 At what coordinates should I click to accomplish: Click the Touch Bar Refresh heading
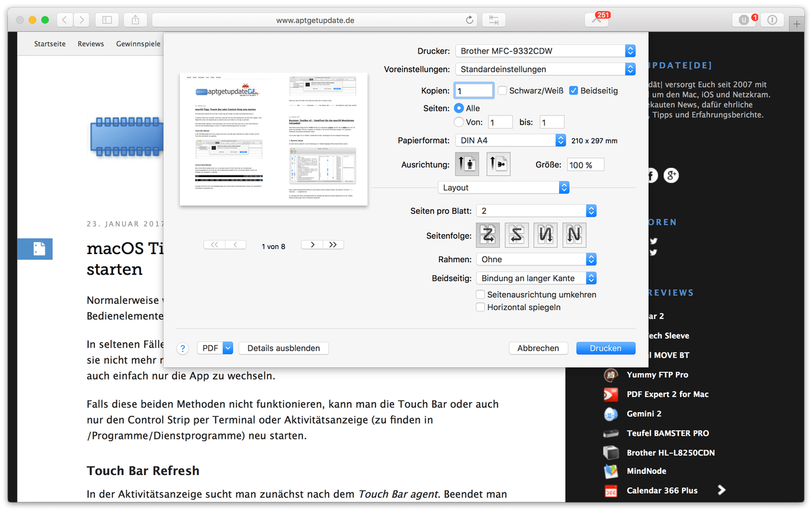[x=143, y=471]
